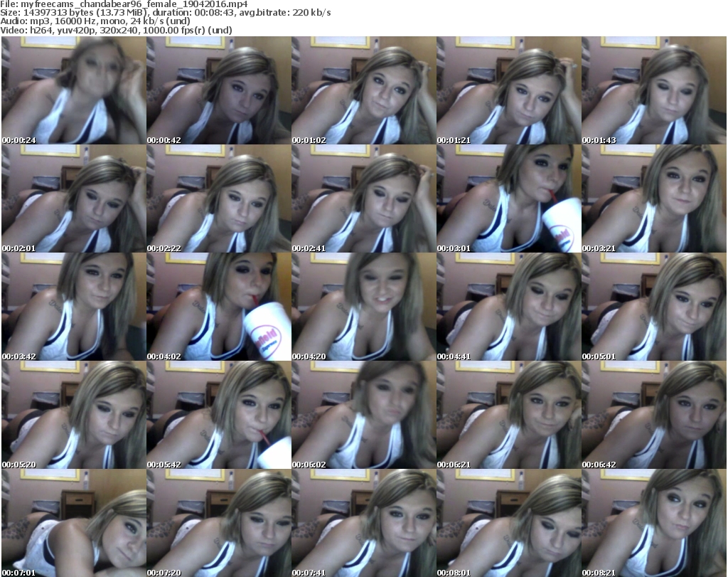
Task: Click the frame labeled 00:05:20
Action: coord(74,415)
